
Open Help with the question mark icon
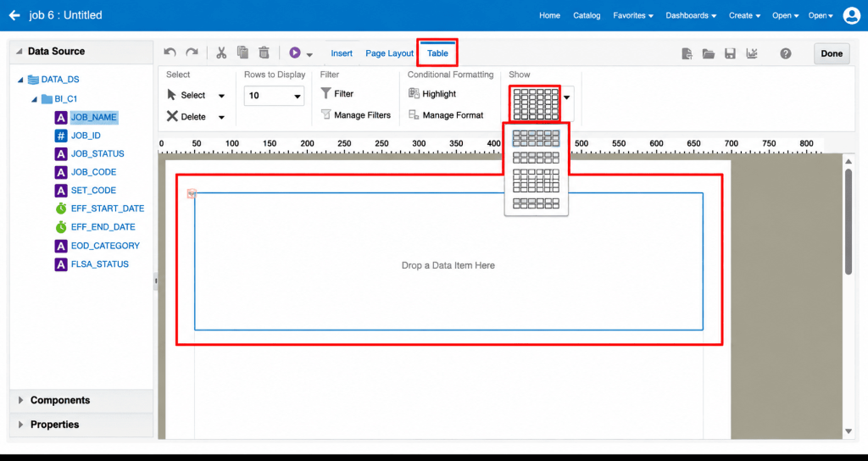tap(786, 53)
